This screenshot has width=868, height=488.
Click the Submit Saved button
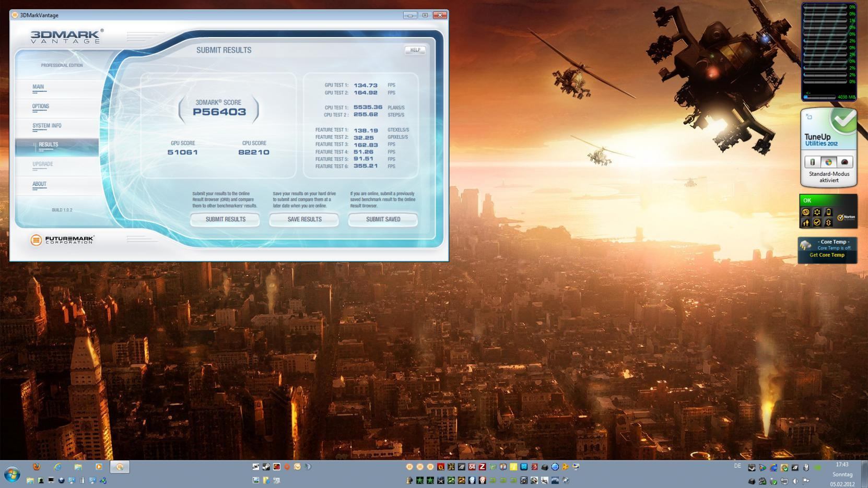(x=383, y=220)
